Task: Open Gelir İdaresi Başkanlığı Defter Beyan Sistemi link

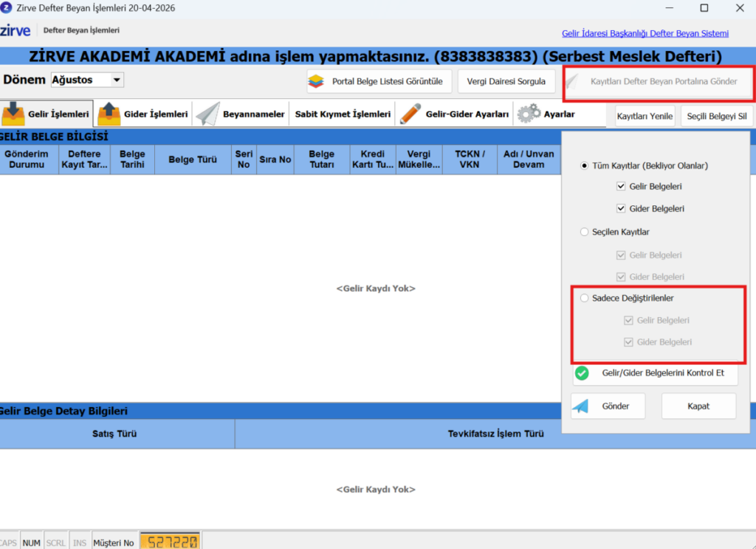Action: [x=645, y=33]
